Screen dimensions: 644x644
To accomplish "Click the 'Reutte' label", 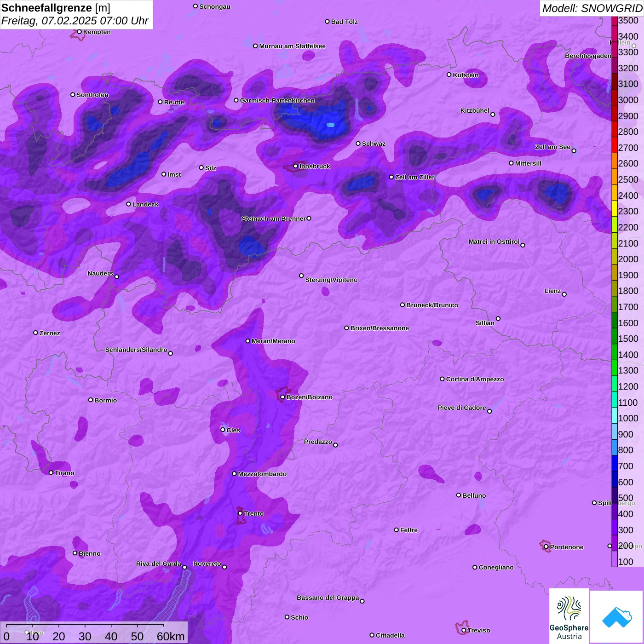I will tap(174, 102).
